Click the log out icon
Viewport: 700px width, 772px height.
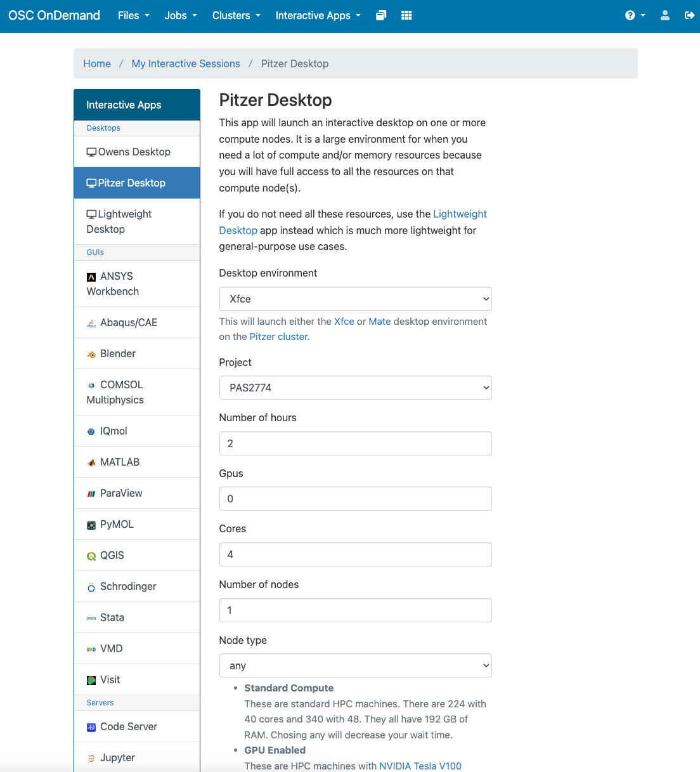click(690, 15)
